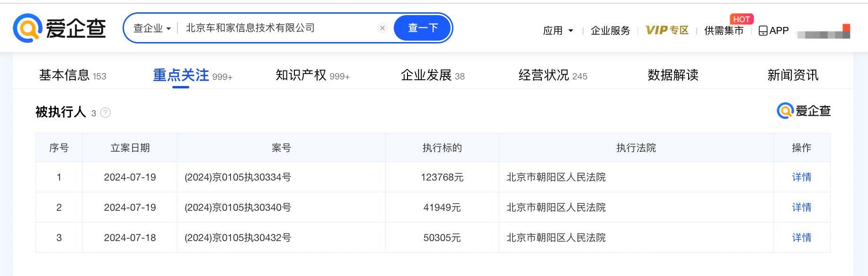The width and height of the screenshot is (868, 276).
Task: Click the 案号 column header
Action: [x=281, y=148]
